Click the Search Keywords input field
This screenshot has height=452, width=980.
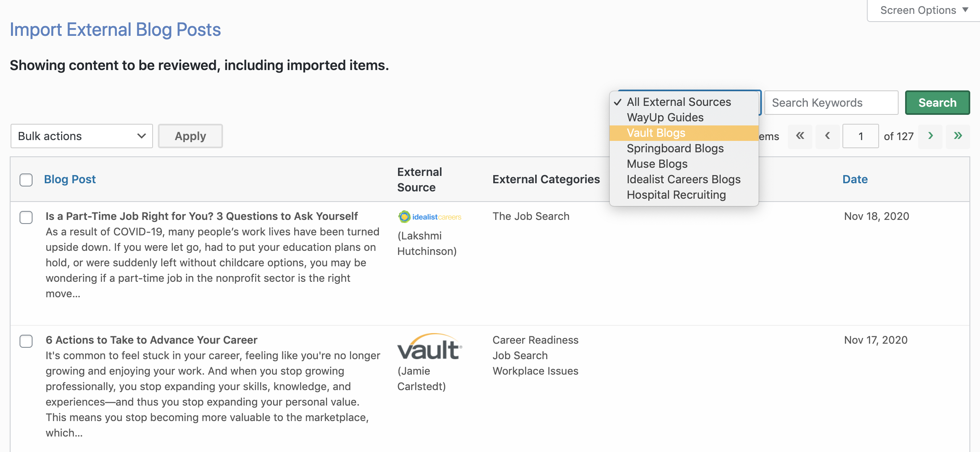pos(831,103)
